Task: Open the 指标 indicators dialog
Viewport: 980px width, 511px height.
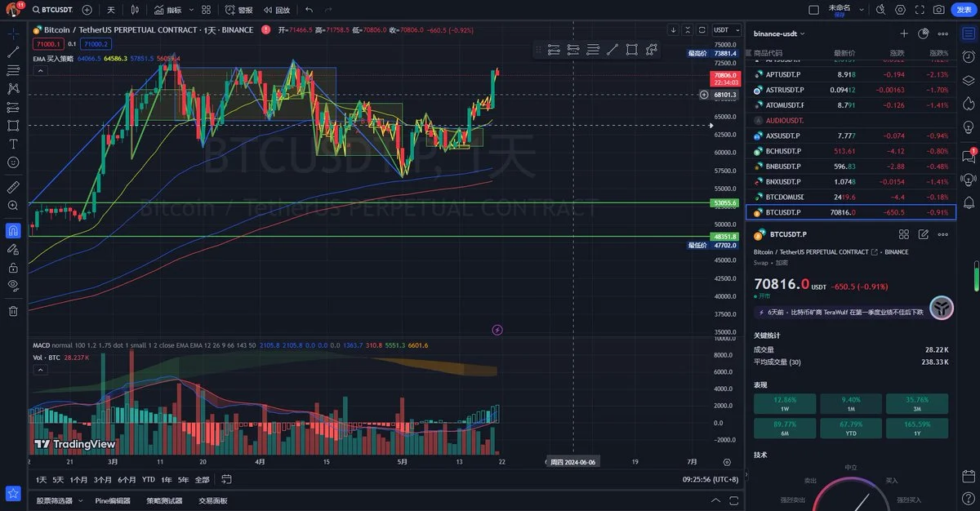Action: 168,10
